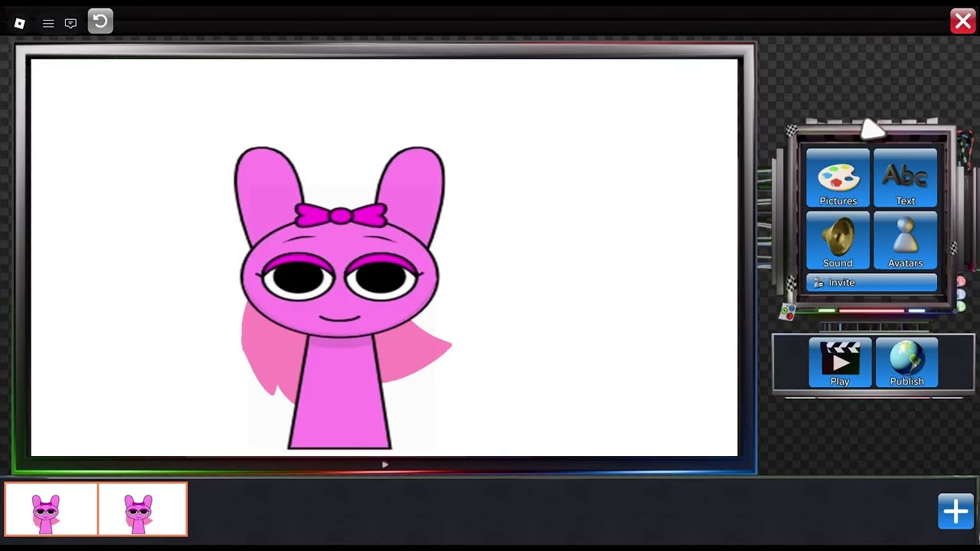Select the second frame thumbnail
Image resolution: width=980 pixels, height=551 pixels.
(x=142, y=509)
